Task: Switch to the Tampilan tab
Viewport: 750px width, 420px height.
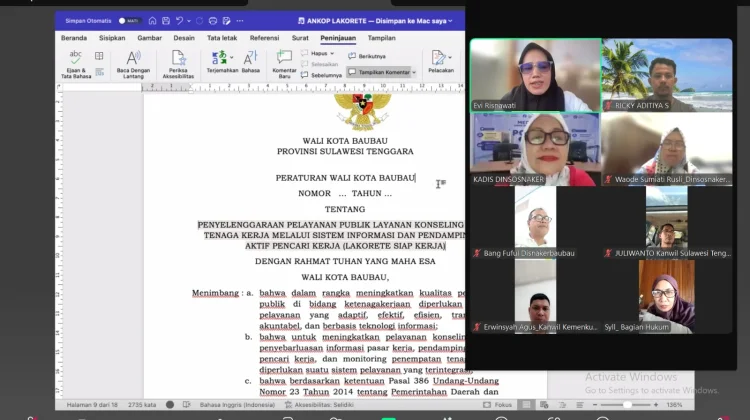Action: click(382, 38)
